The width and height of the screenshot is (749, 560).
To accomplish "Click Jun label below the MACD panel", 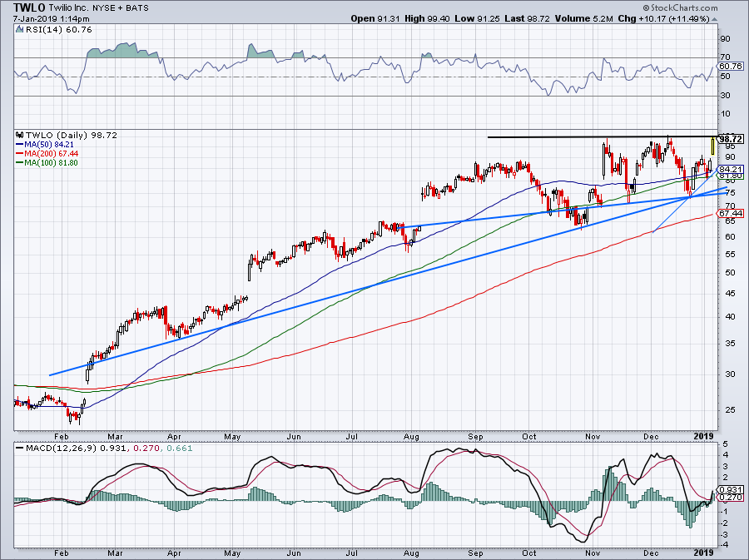I will 294,553.
